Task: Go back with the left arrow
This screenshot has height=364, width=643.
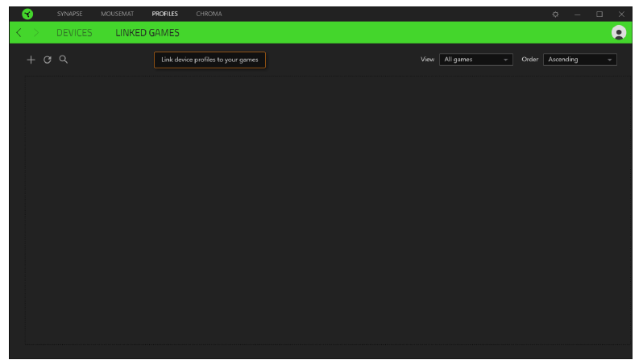Action: tap(19, 32)
